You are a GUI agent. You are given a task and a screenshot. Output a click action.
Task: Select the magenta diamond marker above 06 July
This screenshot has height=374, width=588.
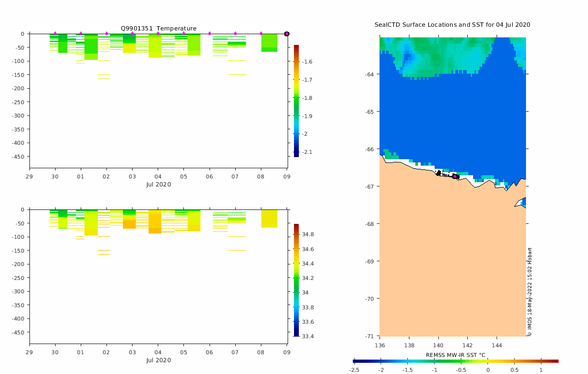coord(210,34)
